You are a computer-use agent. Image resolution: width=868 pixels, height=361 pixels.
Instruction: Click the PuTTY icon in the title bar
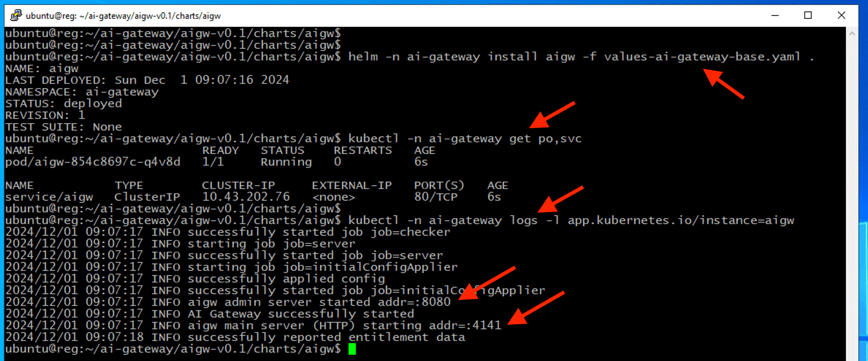pyautogui.click(x=16, y=15)
